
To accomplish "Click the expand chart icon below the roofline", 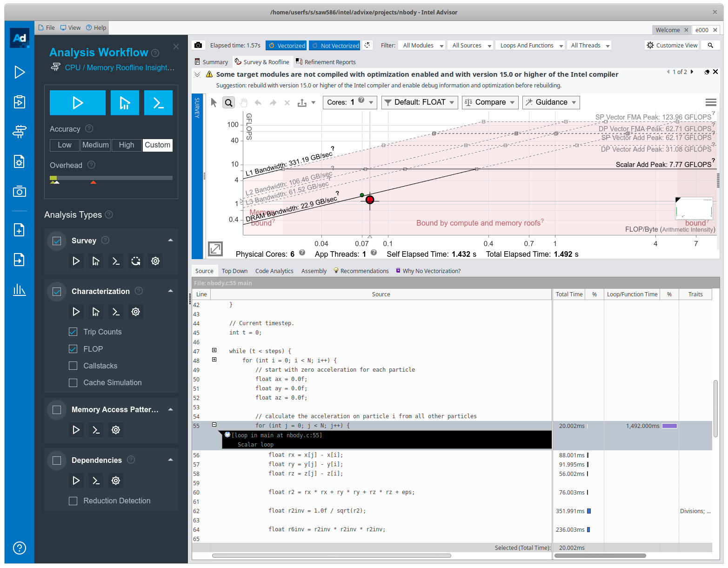I will tap(215, 249).
